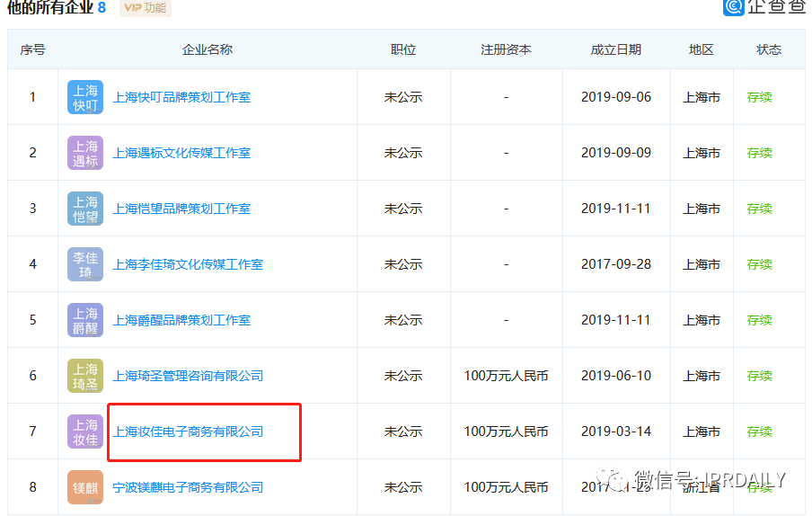
Task: Open 上海恺望品牌策划工作室 link
Action: pos(181,209)
